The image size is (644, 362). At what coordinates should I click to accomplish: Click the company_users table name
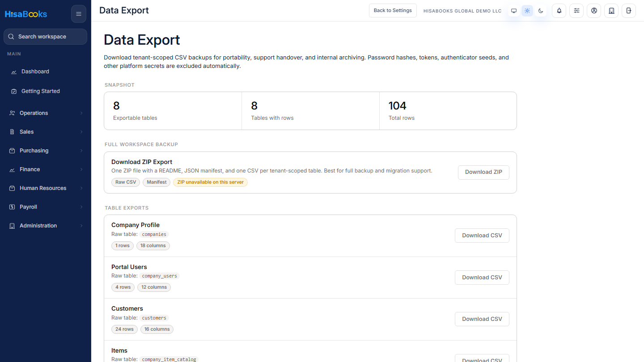click(x=160, y=276)
